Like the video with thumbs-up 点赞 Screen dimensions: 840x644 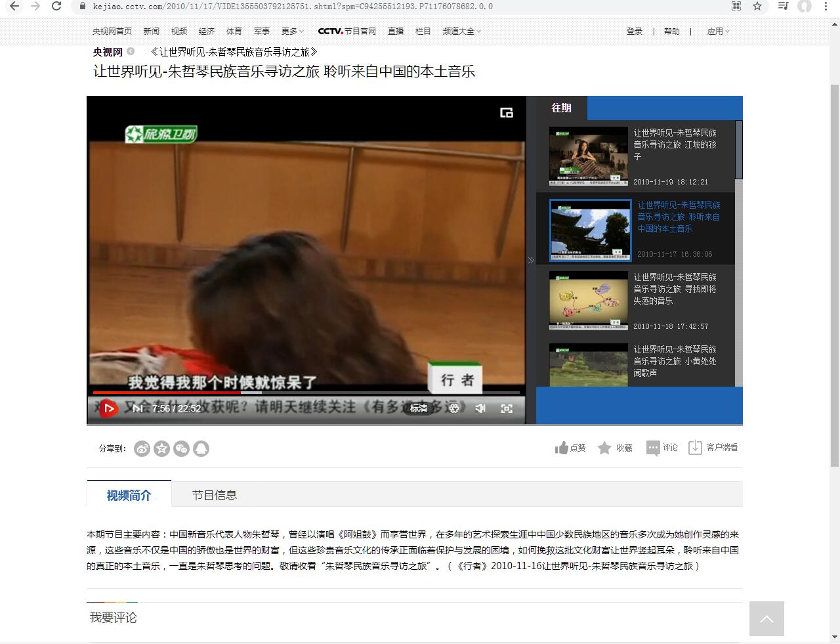(570, 448)
